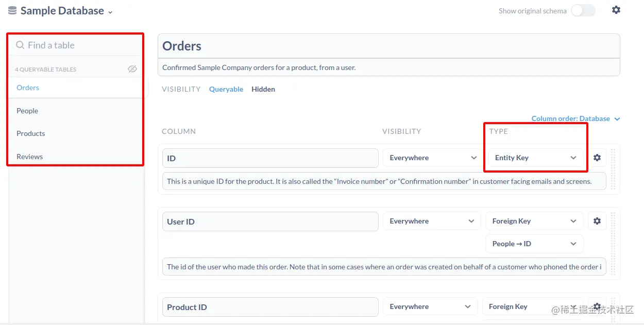Open User ID column settings gear
Image resolution: width=644 pixels, height=325 pixels.
click(597, 221)
